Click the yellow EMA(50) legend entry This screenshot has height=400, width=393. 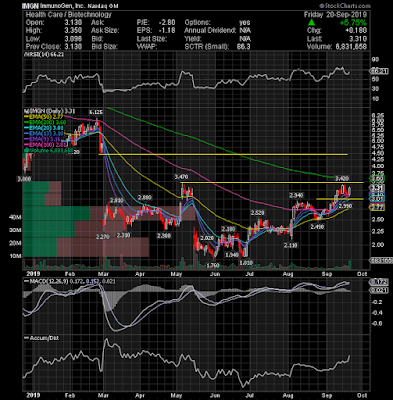(43, 117)
